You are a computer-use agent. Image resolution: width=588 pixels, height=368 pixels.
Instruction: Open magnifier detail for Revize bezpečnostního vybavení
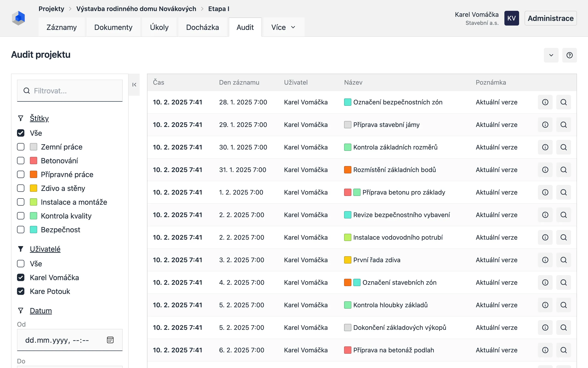[x=563, y=215]
